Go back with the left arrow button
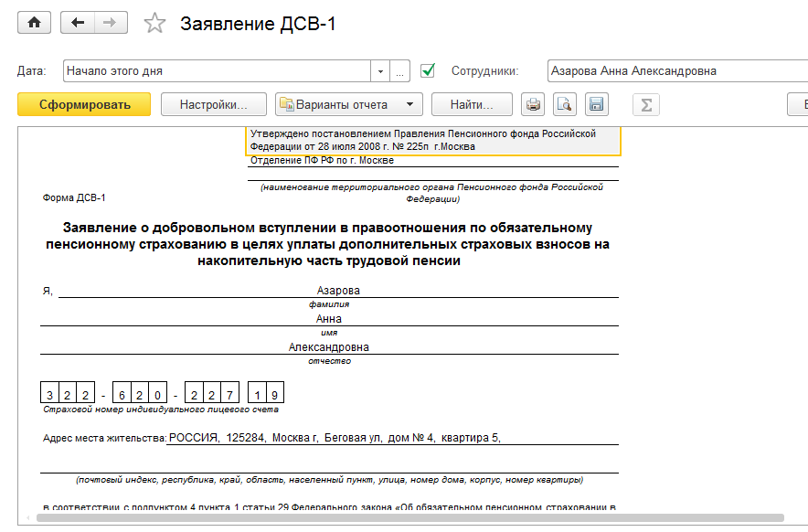Viewport: 808px width, 532px height. coord(77,23)
